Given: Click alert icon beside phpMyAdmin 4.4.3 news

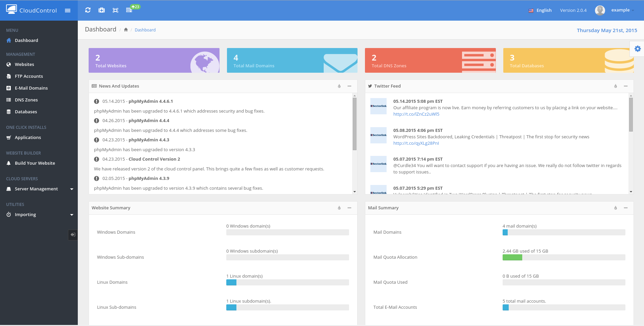Looking at the screenshot, I should pos(96,140).
